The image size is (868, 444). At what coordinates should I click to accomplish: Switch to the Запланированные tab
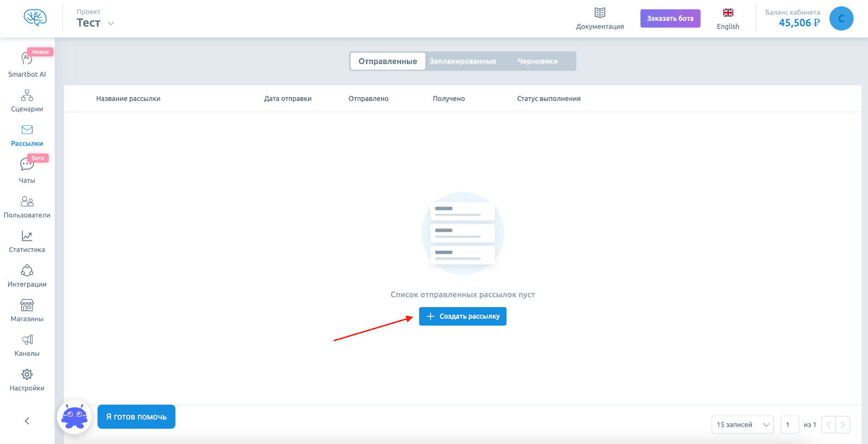tap(462, 61)
